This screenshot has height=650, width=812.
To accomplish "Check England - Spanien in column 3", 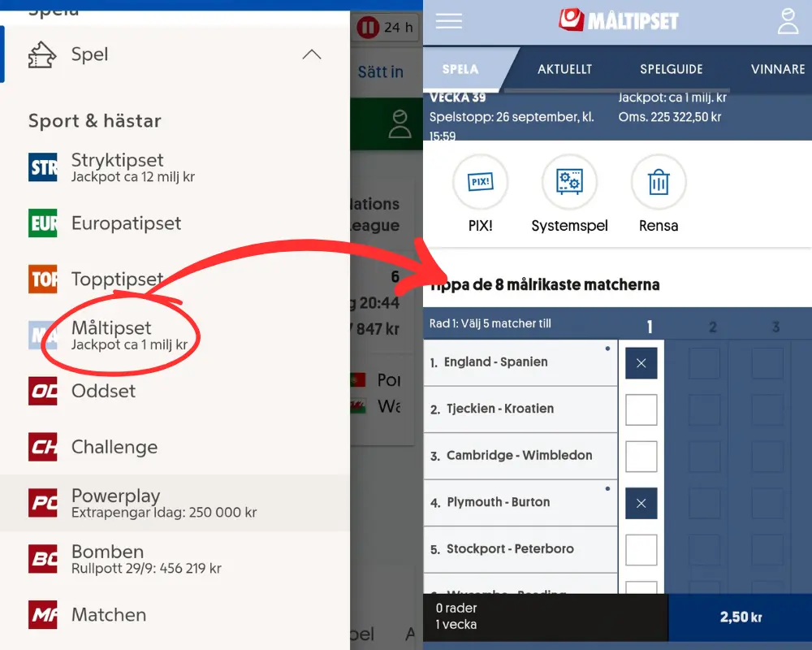I will coord(767,363).
